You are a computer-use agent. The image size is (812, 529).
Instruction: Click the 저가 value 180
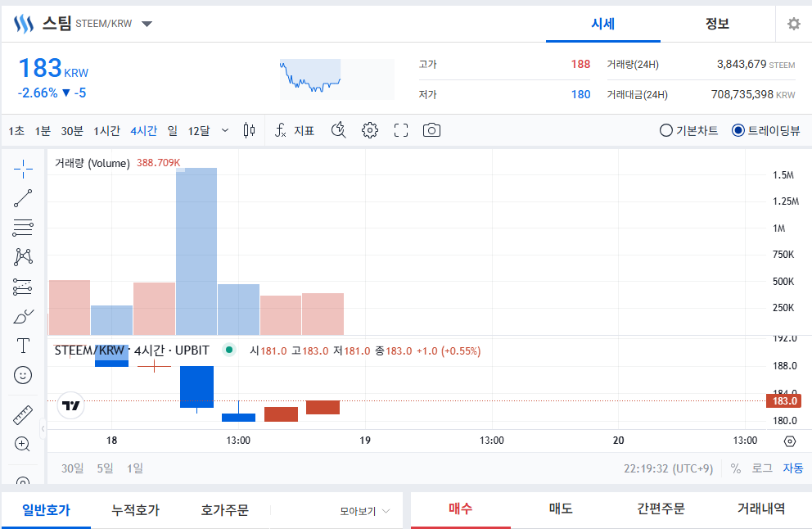(580, 94)
